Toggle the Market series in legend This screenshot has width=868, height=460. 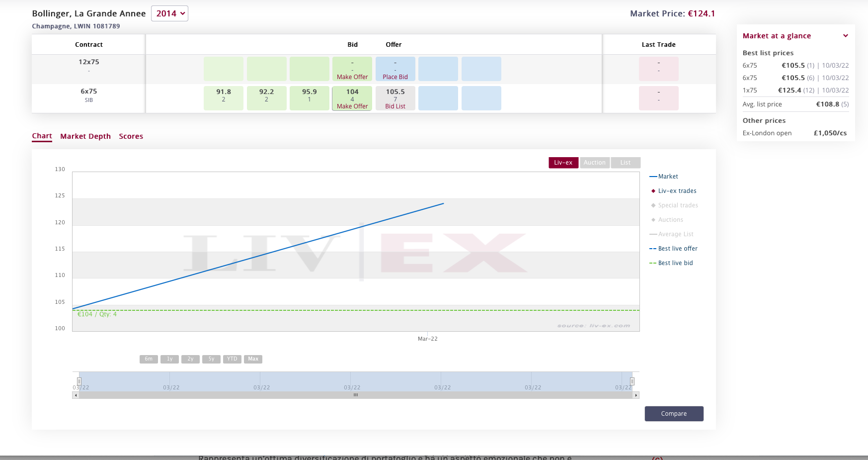click(x=664, y=177)
